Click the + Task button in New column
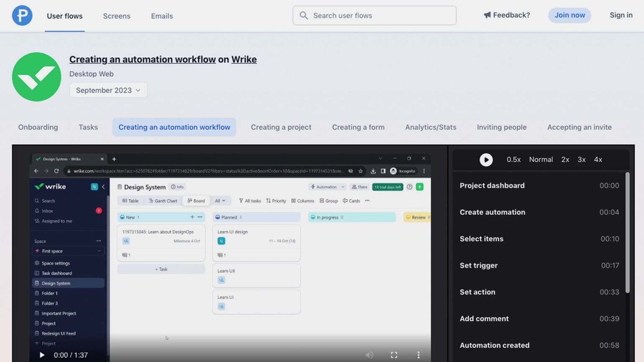Viewport: 644px width, 362px height. [x=161, y=269]
